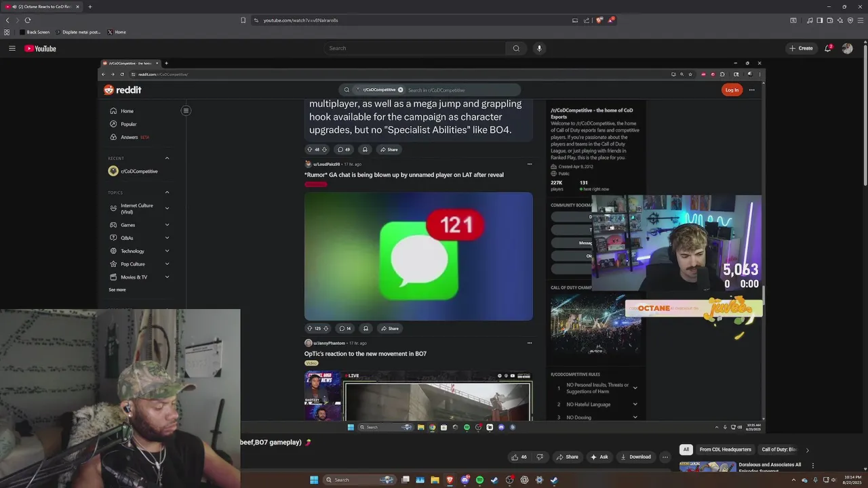868x488 pixels.
Task: Select the All filter chip for suggested videos
Action: (x=686, y=449)
